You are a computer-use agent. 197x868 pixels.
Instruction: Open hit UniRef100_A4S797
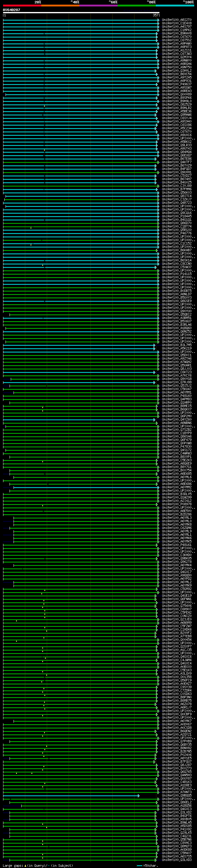click(177, 26)
